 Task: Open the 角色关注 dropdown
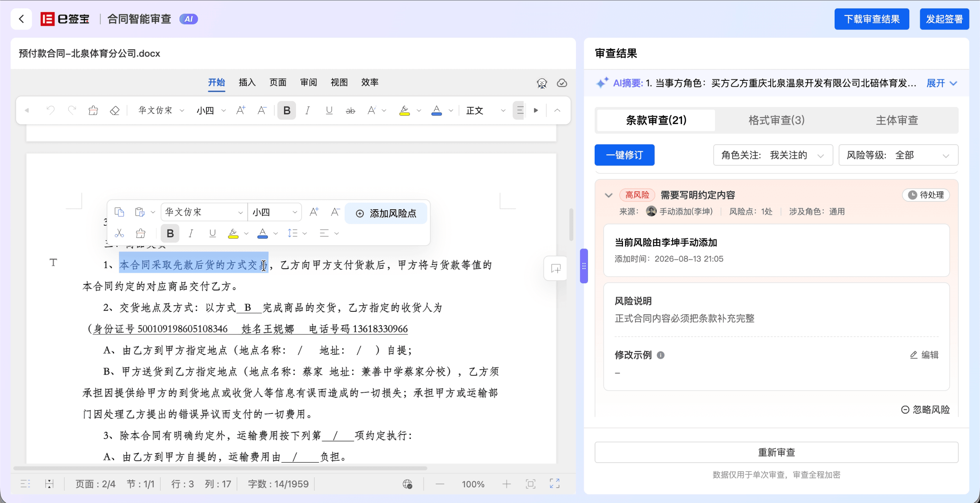(773, 155)
